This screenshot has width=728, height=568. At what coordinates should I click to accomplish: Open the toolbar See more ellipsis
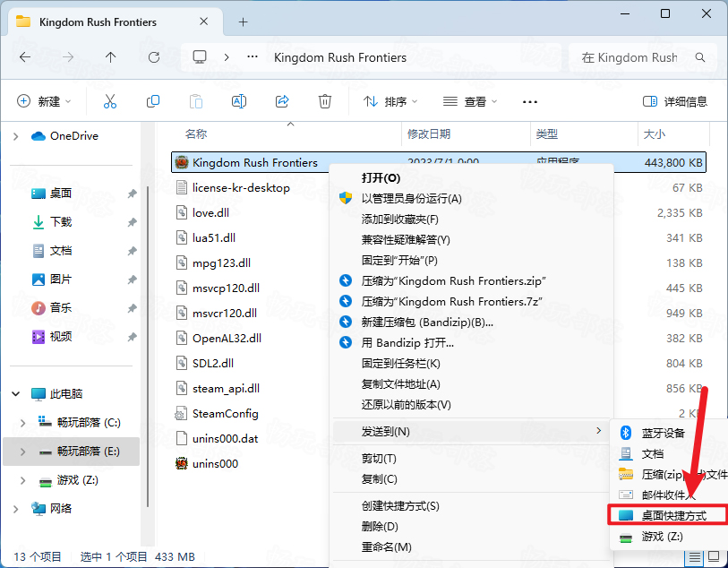click(x=530, y=102)
